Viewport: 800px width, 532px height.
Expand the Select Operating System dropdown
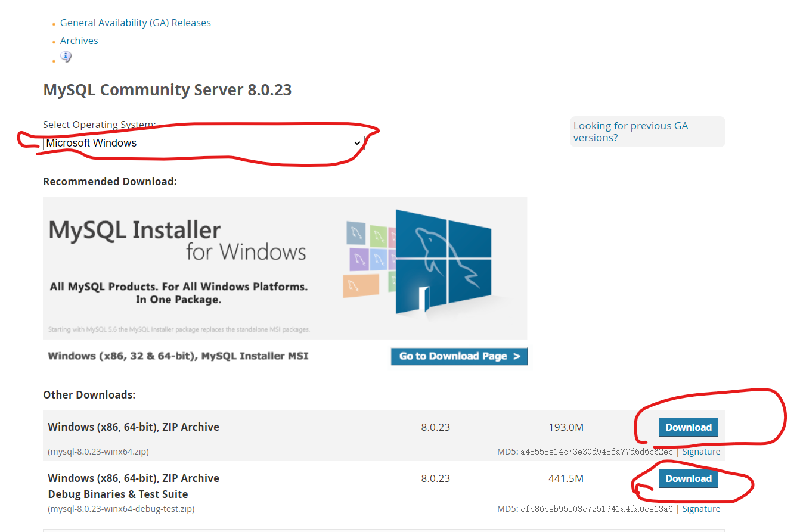[x=203, y=143]
